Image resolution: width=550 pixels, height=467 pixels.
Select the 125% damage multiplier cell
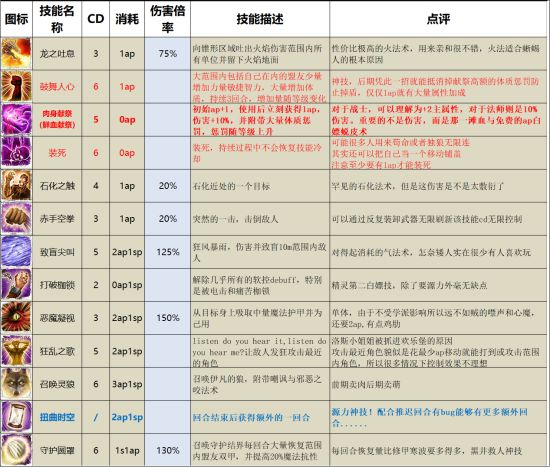coord(168,252)
